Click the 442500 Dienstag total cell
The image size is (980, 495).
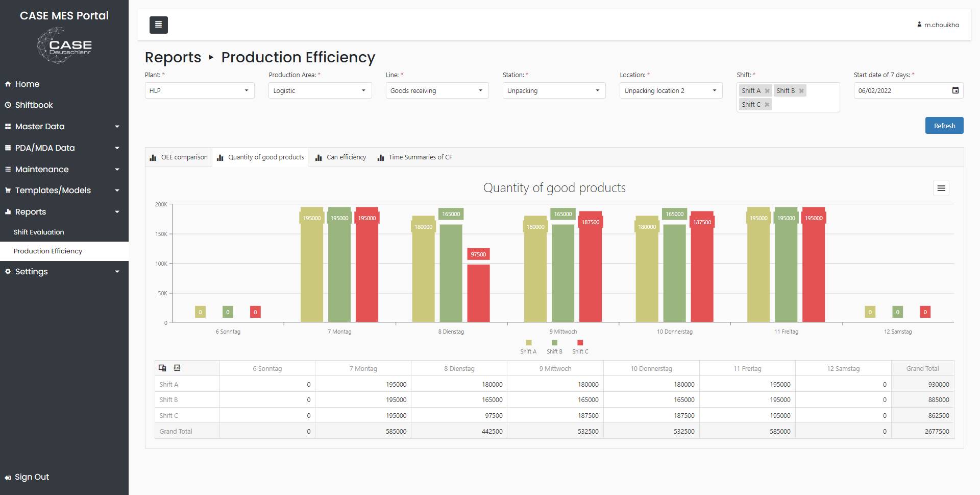tap(459, 431)
